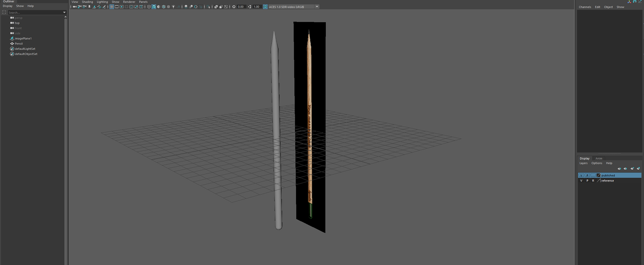This screenshot has width=644, height=265.
Task: Open the Channel Box Channels menu
Action: click(585, 7)
